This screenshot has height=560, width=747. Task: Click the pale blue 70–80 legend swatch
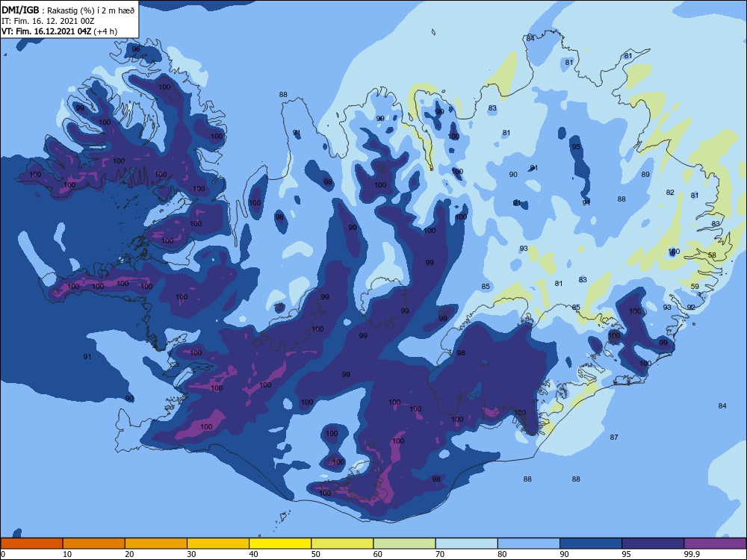(466, 544)
